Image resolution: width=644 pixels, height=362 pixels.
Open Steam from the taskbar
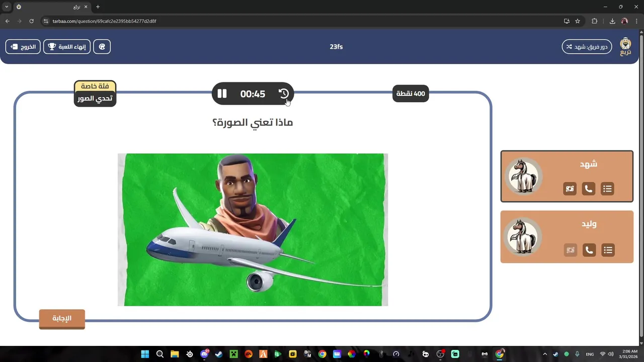click(219, 354)
